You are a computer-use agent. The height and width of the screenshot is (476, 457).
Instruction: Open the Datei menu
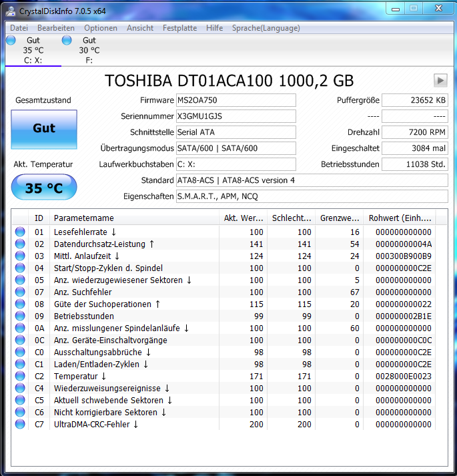coord(19,28)
